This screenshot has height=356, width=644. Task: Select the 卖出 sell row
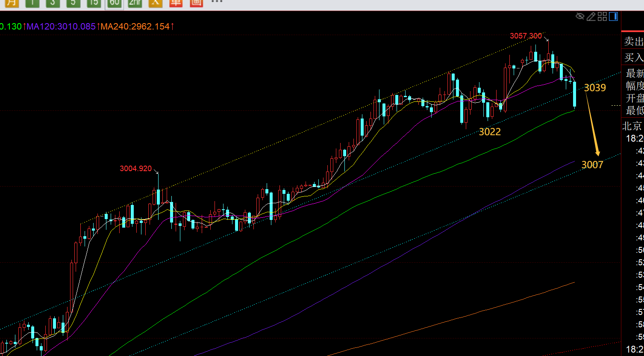click(633, 42)
